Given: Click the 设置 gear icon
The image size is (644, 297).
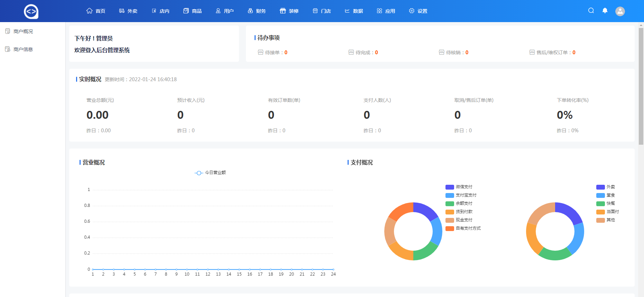Looking at the screenshot, I should pyautogui.click(x=412, y=11).
